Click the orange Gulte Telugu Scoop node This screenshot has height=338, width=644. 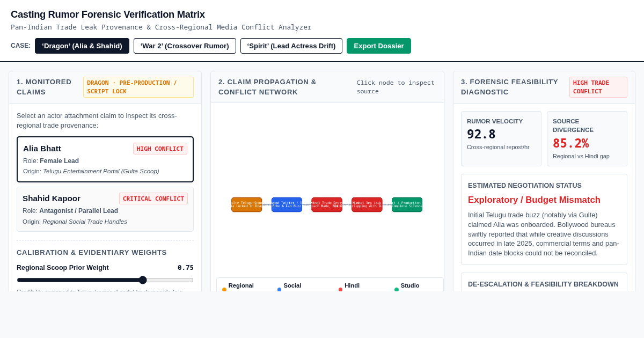click(x=247, y=204)
